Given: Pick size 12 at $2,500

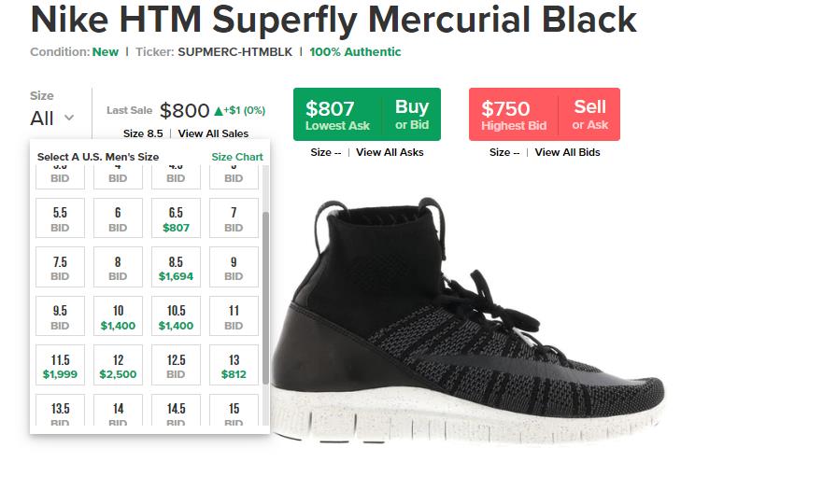Looking at the screenshot, I should tap(118, 367).
